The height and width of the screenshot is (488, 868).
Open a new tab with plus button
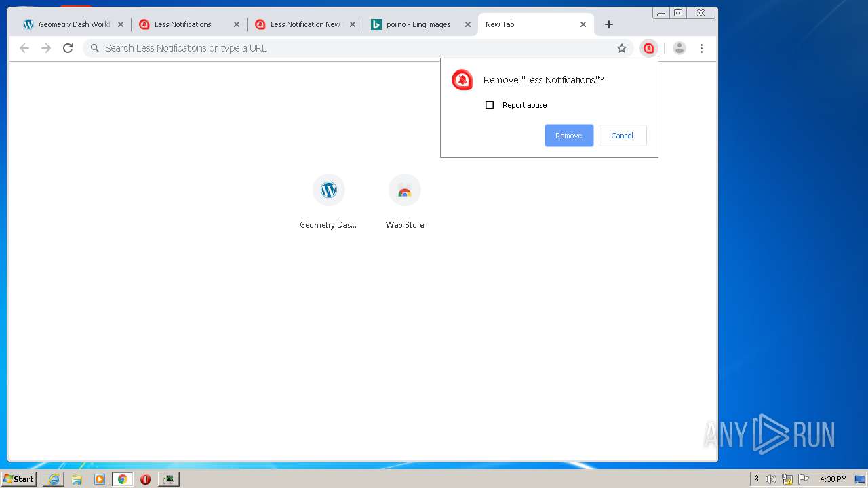609,24
